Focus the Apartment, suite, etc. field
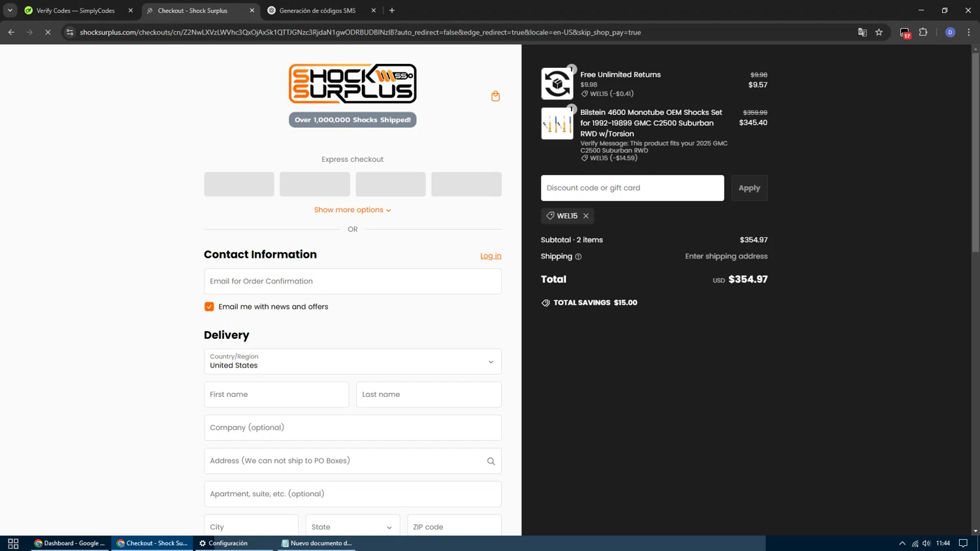This screenshot has height=551, width=980. coord(353,494)
